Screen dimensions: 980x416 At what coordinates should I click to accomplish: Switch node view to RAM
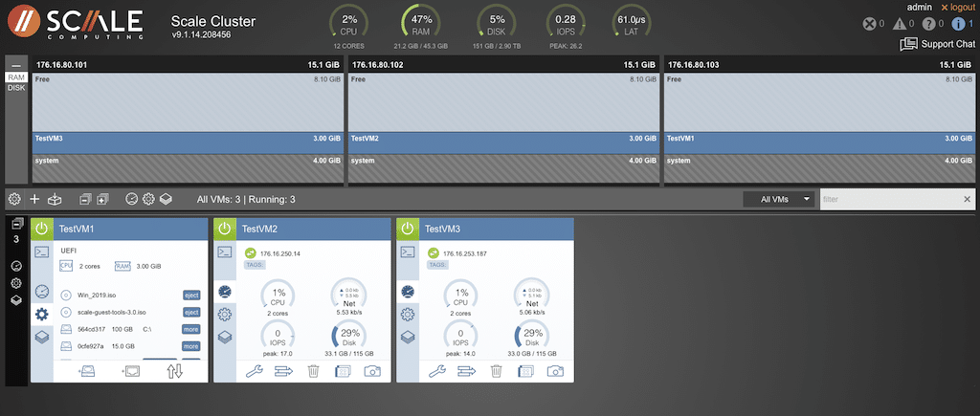(16, 77)
